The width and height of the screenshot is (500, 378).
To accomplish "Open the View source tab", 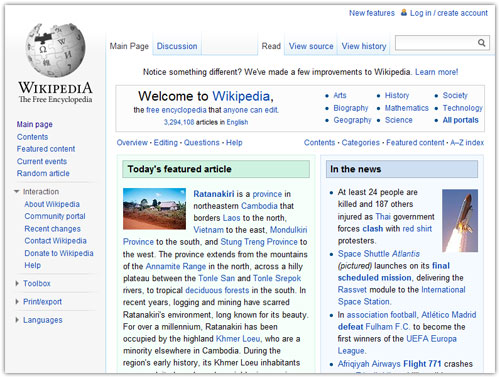I will point(311,46).
